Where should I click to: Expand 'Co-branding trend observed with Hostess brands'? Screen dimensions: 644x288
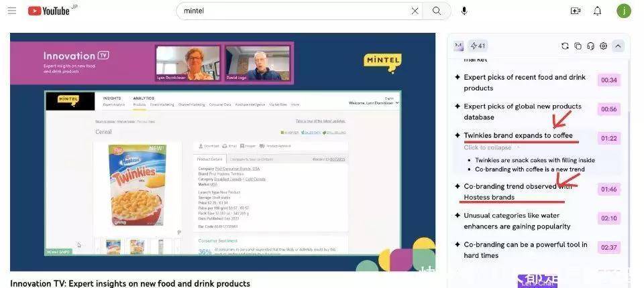[x=518, y=192]
